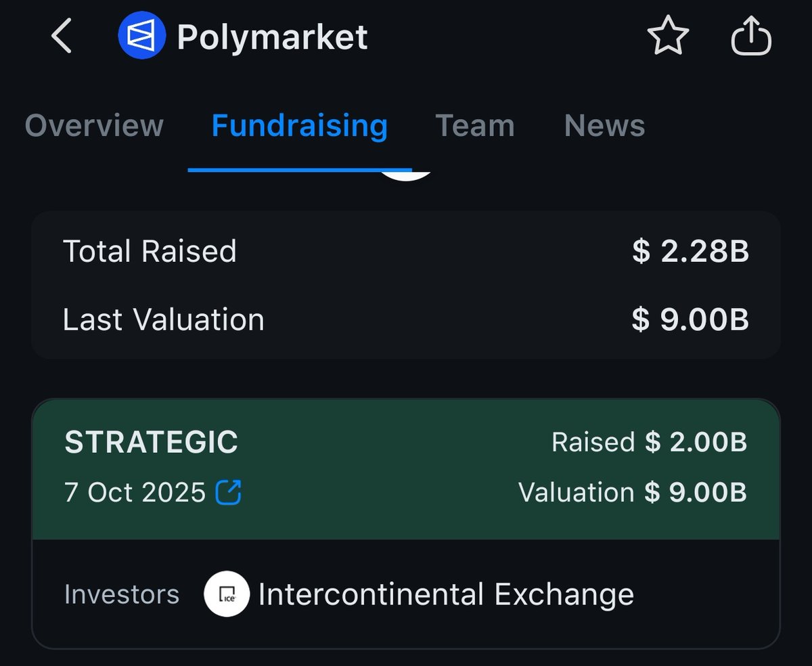Add Polymarket to favorites with the star

[668, 37]
